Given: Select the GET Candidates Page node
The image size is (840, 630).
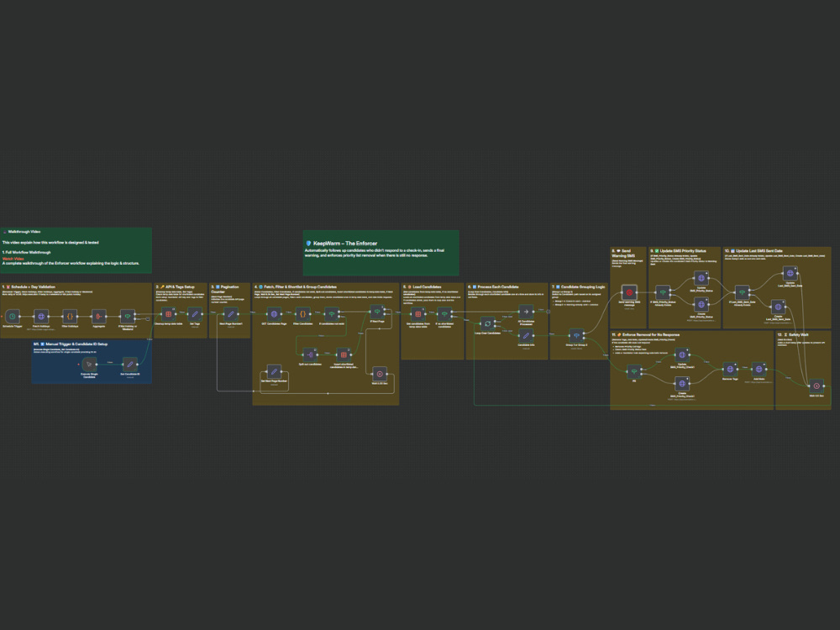Looking at the screenshot, I should pyautogui.click(x=275, y=314).
